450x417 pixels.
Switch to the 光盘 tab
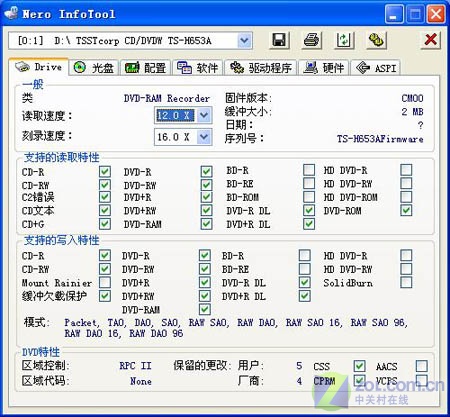[x=94, y=68]
